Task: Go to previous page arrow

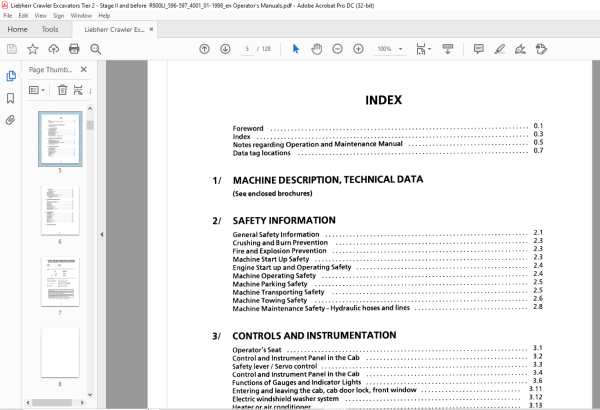Action: point(204,49)
